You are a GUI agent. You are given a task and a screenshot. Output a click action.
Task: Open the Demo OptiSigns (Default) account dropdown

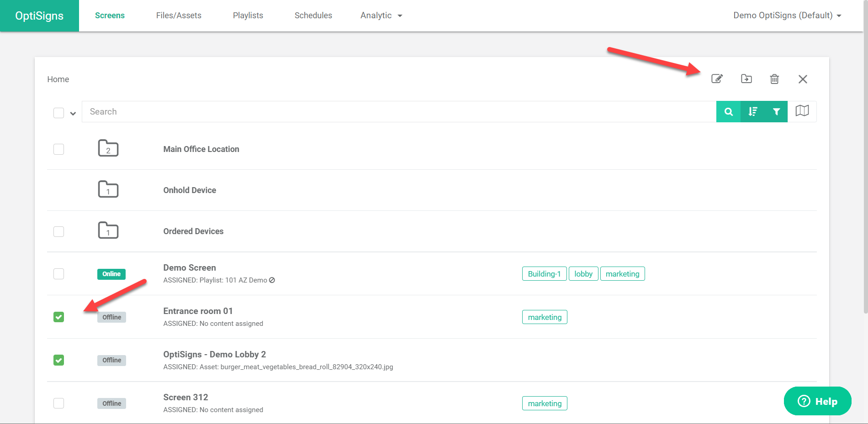tap(787, 16)
